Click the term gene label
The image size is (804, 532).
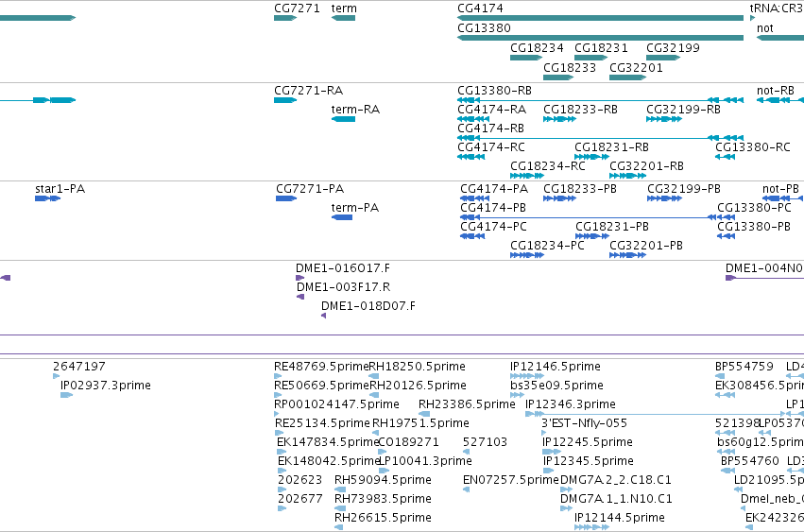point(344,9)
